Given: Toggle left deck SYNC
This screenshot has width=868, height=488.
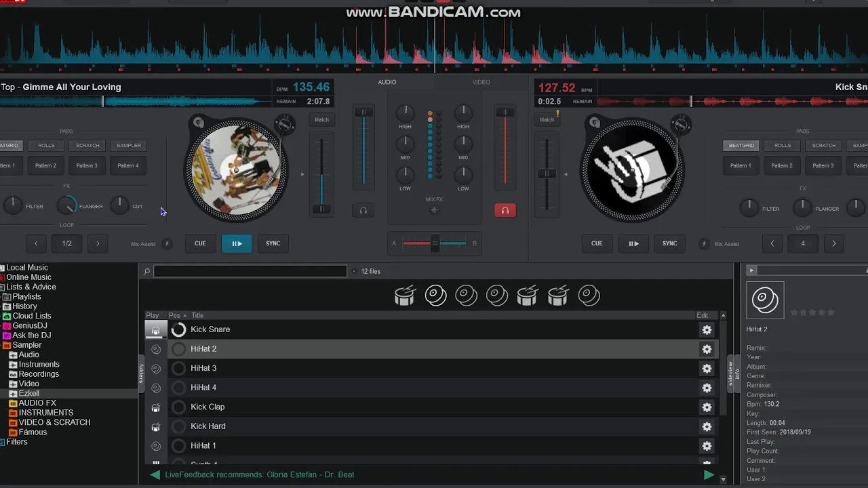Looking at the screenshot, I should (x=273, y=243).
